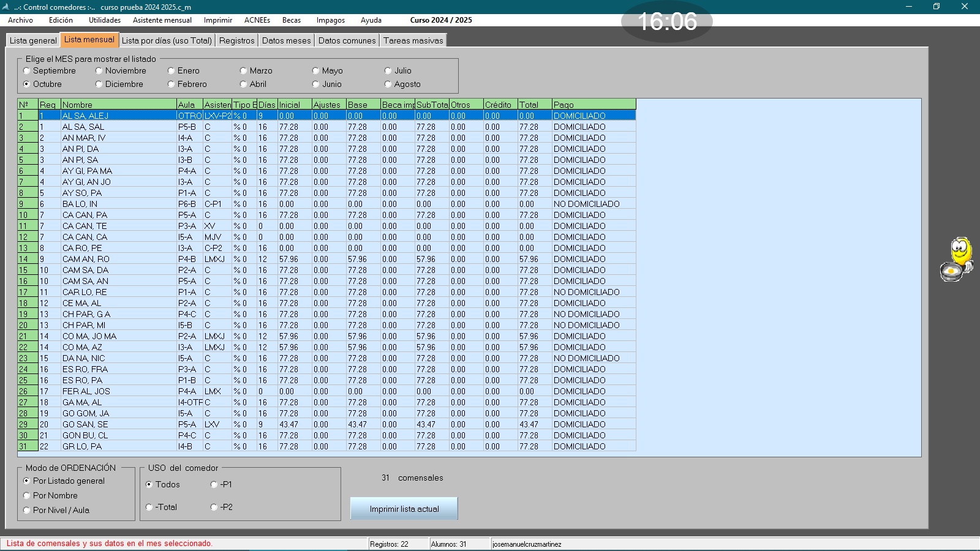Go to the Datos meses tab
The image size is (980, 551).
coord(287,40)
